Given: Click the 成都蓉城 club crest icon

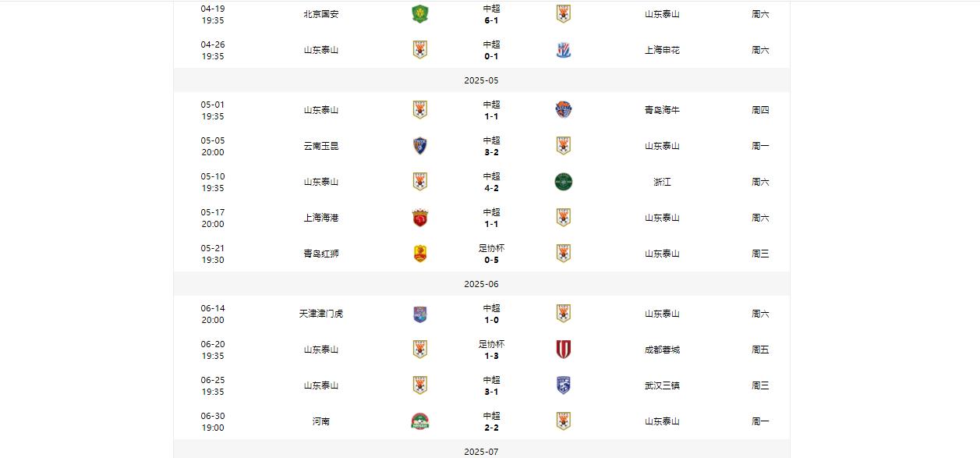Looking at the screenshot, I should pyautogui.click(x=564, y=350).
